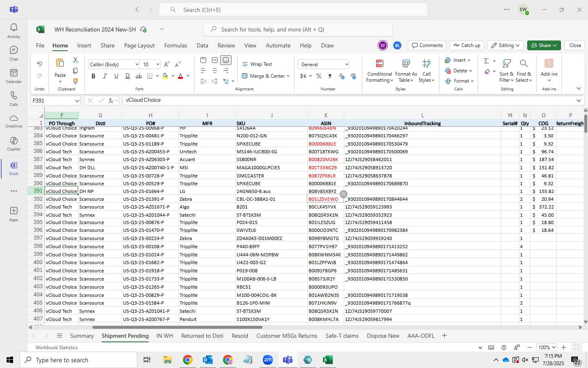Open zoom level 100% dropdown
588x368 pixels.
pos(547,347)
